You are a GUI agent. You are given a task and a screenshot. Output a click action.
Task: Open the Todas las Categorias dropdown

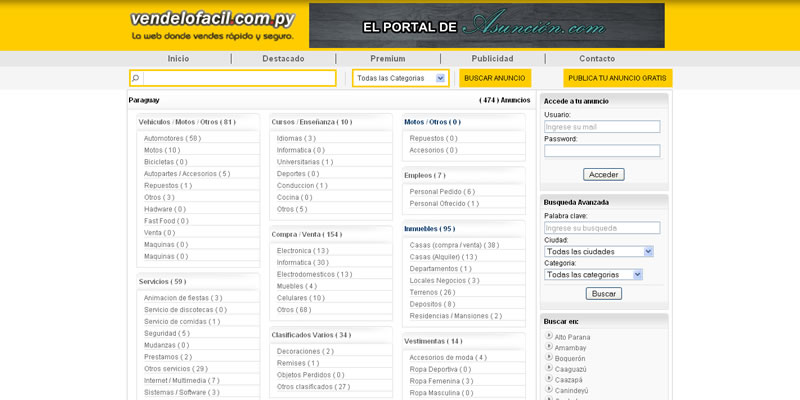(400, 78)
